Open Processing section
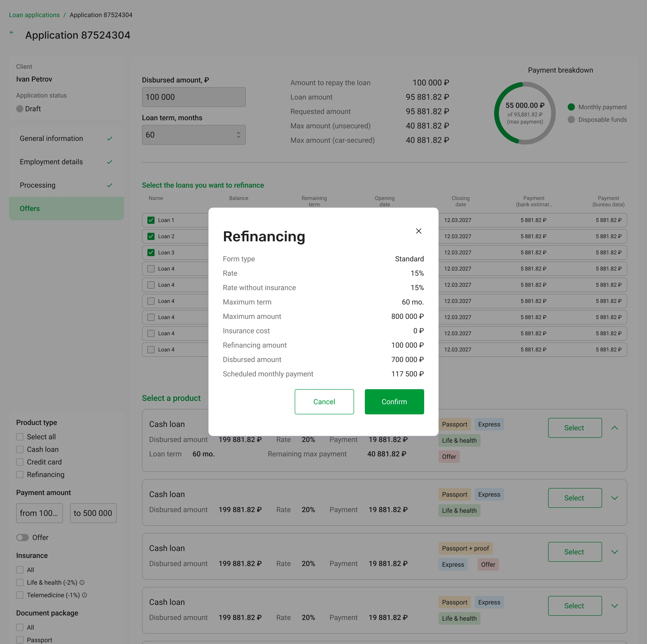This screenshot has width=647, height=644. coord(66,185)
